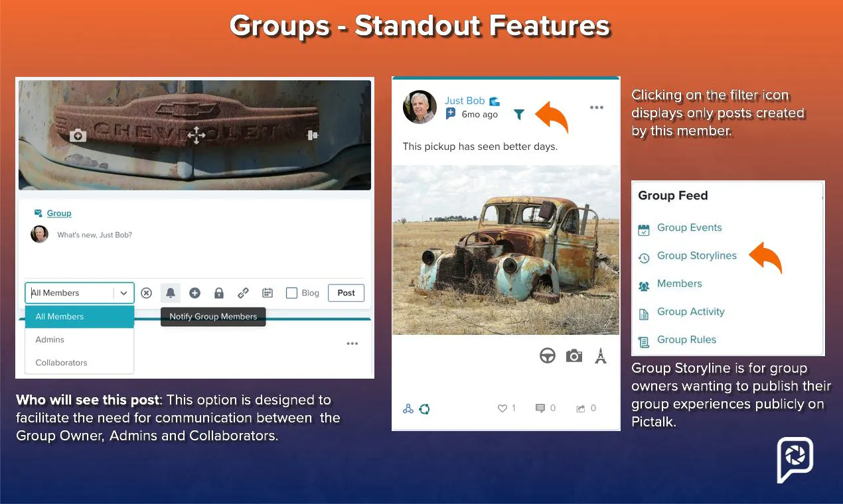Click the Just Bob avatar in the post composer
Screen dimensions: 843x504
[40, 234]
